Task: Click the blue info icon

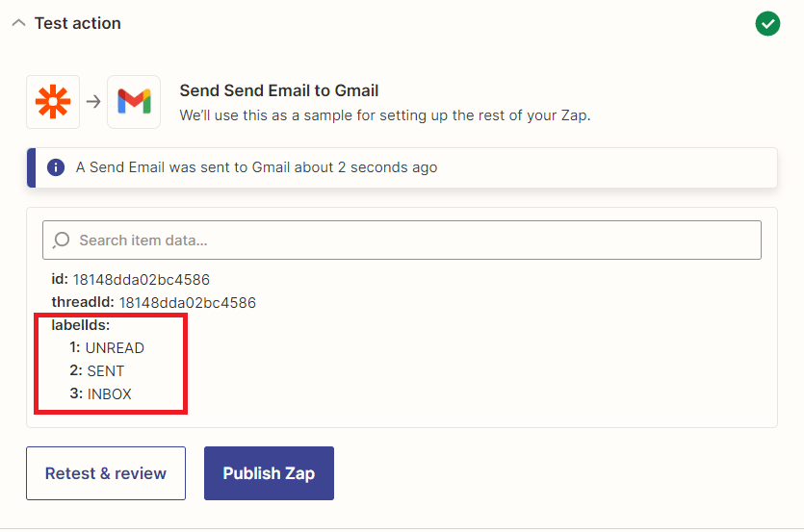Action: pyautogui.click(x=56, y=167)
